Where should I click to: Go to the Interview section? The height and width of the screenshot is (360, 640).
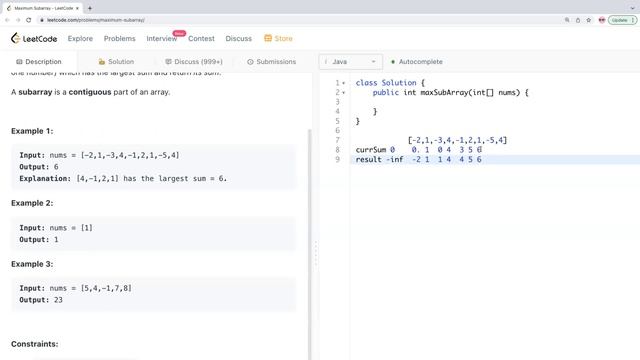[x=162, y=38]
